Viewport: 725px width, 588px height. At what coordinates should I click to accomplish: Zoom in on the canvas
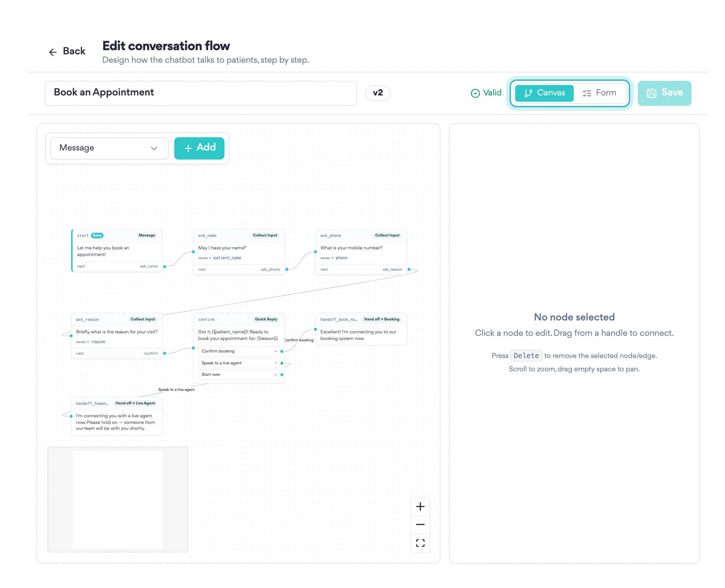(420, 506)
